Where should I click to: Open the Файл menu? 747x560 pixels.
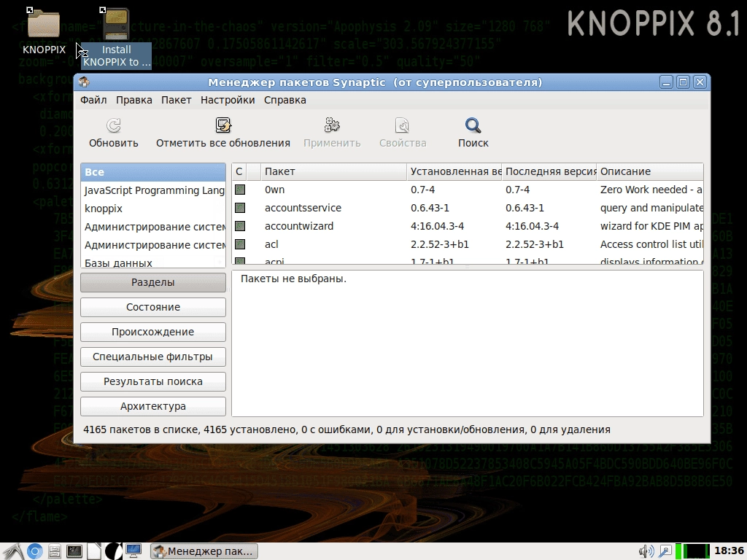[93, 100]
